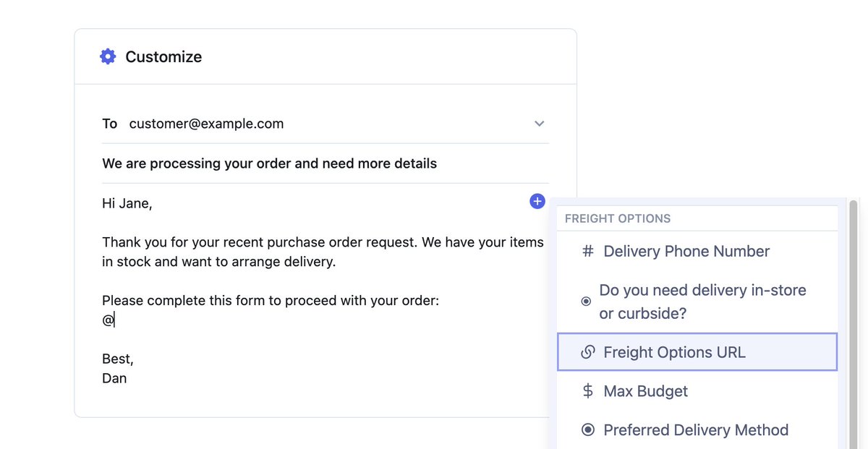The height and width of the screenshot is (449, 868).
Task: Click after the @ symbol in message body
Action: click(x=116, y=320)
